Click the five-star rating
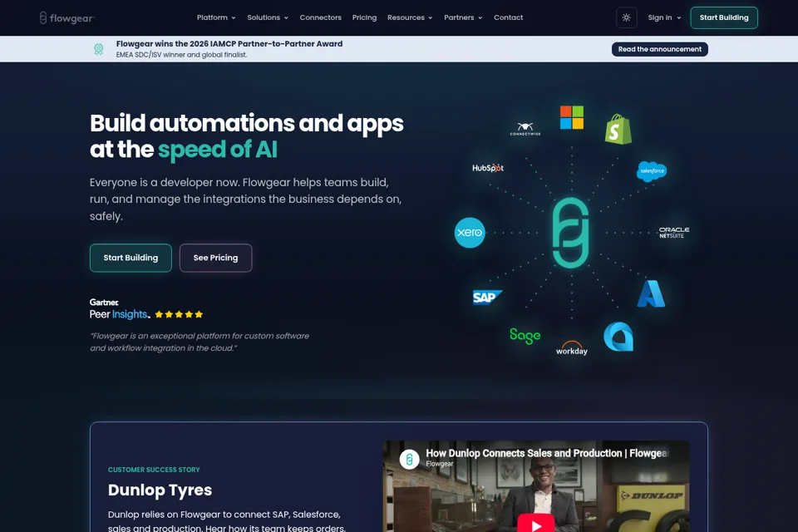This screenshot has height=532, width=798. 179,314
